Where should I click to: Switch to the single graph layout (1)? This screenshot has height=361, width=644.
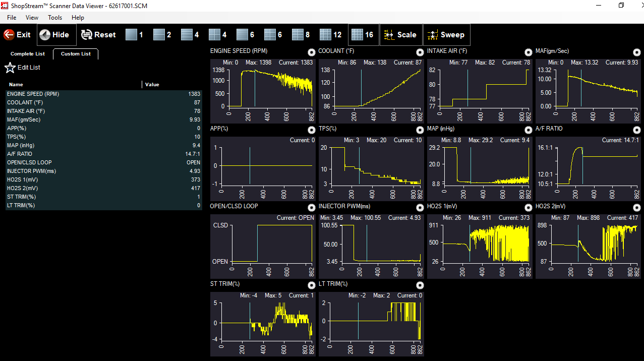tap(132, 35)
